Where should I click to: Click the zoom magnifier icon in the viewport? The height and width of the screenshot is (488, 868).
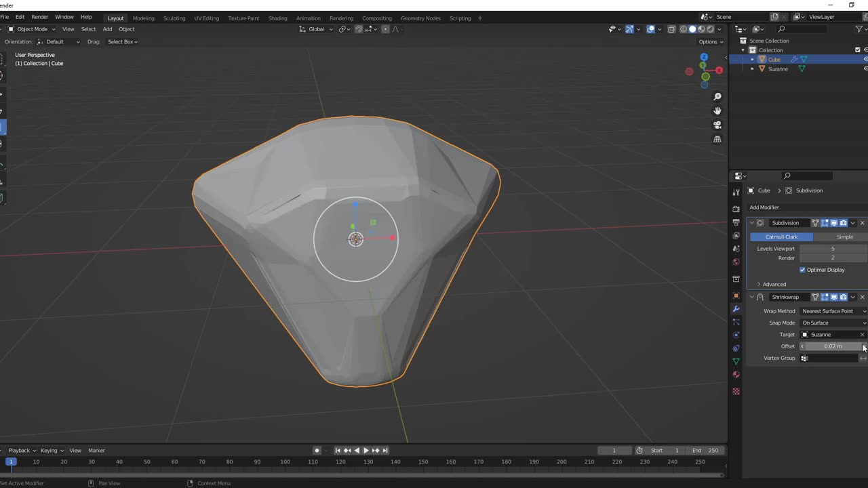click(717, 96)
